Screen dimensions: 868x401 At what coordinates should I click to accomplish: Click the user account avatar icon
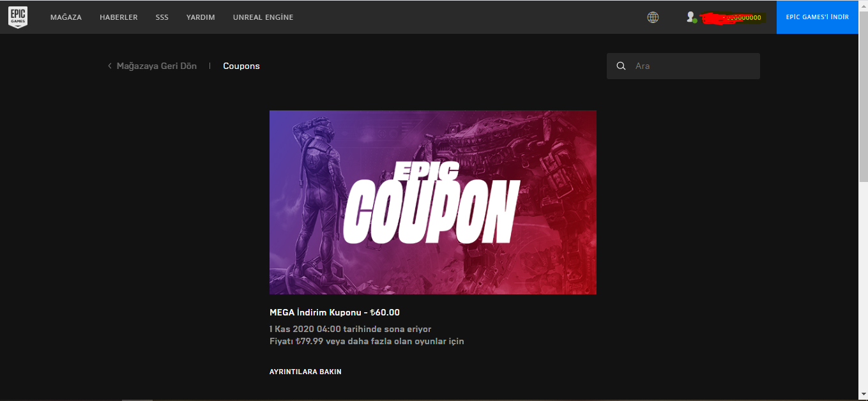click(x=691, y=17)
